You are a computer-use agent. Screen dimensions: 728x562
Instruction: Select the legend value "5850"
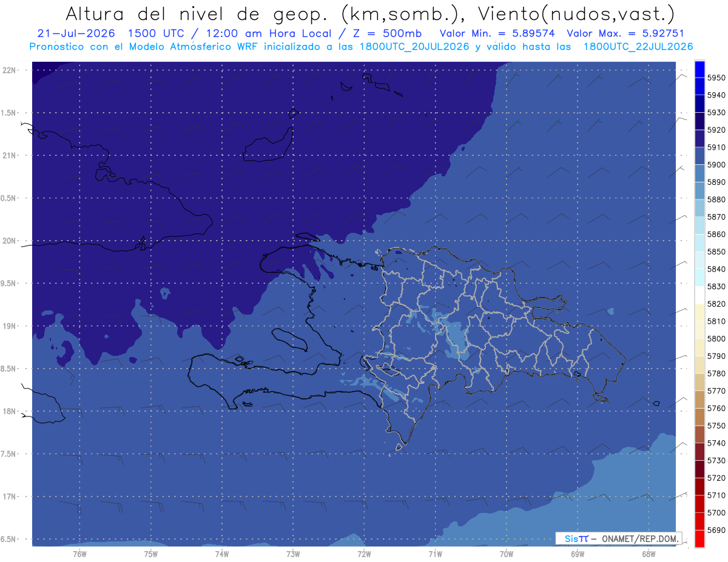coord(716,252)
